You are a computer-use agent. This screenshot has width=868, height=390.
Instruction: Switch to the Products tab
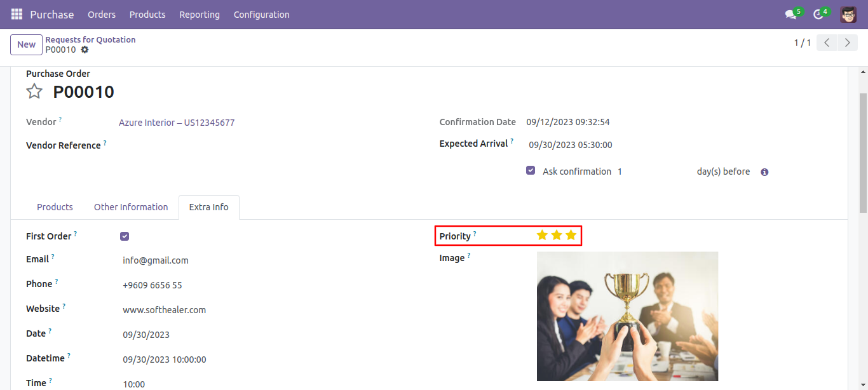coord(55,207)
